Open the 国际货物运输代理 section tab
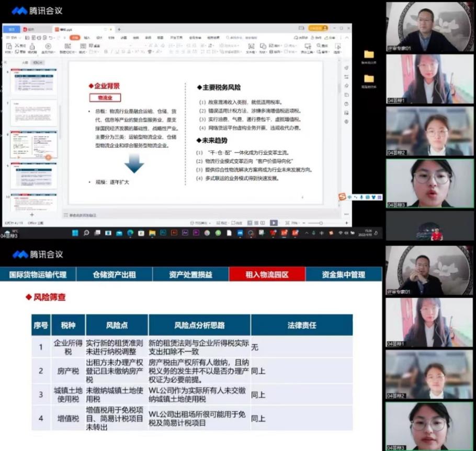Viewport: 476px width, 451px height. coord(38,274)
